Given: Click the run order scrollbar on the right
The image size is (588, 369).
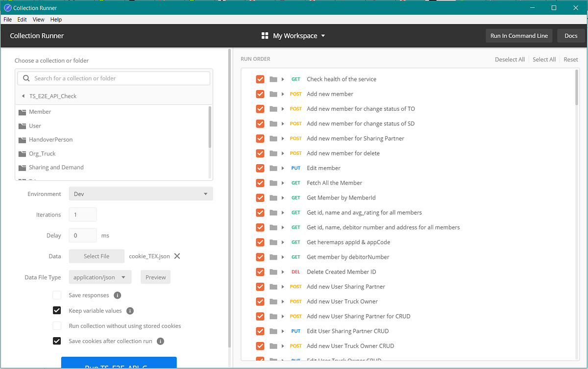Looking at the screenshot, I should [x=577, y=88].
